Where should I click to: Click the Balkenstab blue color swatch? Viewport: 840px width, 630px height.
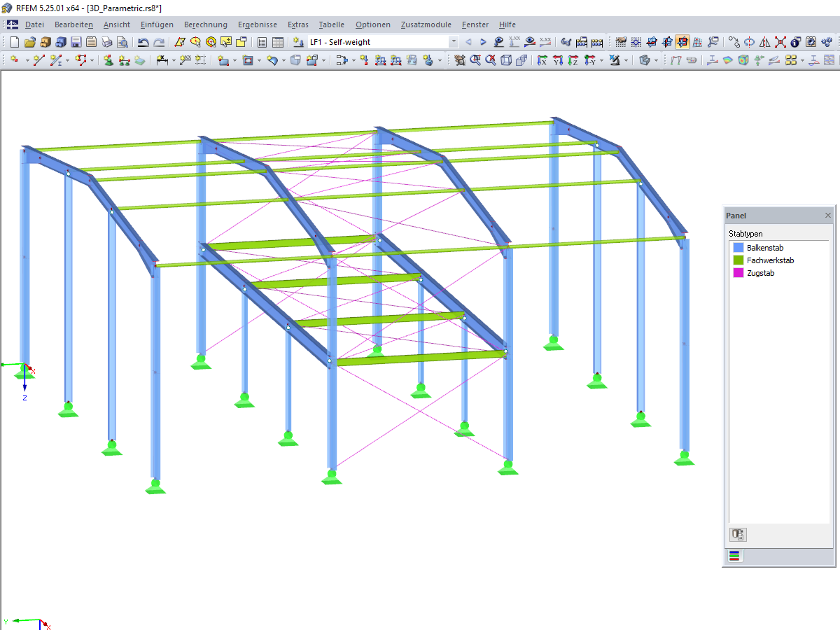pos(738,248)
